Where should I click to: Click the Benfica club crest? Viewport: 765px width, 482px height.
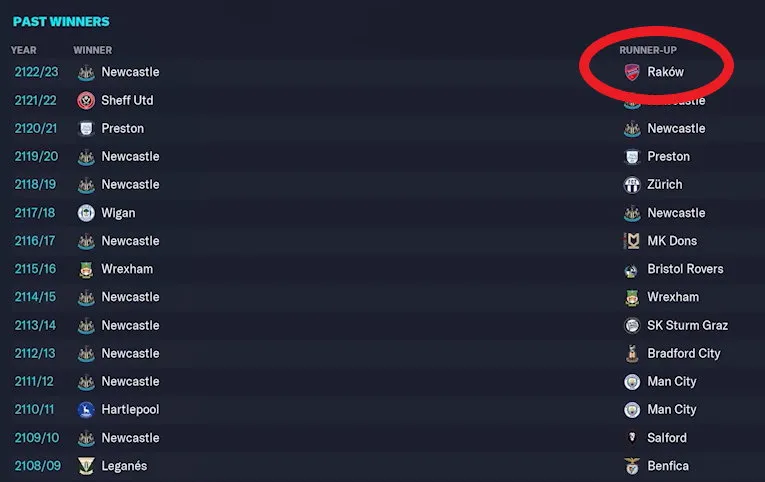[632, 466]
